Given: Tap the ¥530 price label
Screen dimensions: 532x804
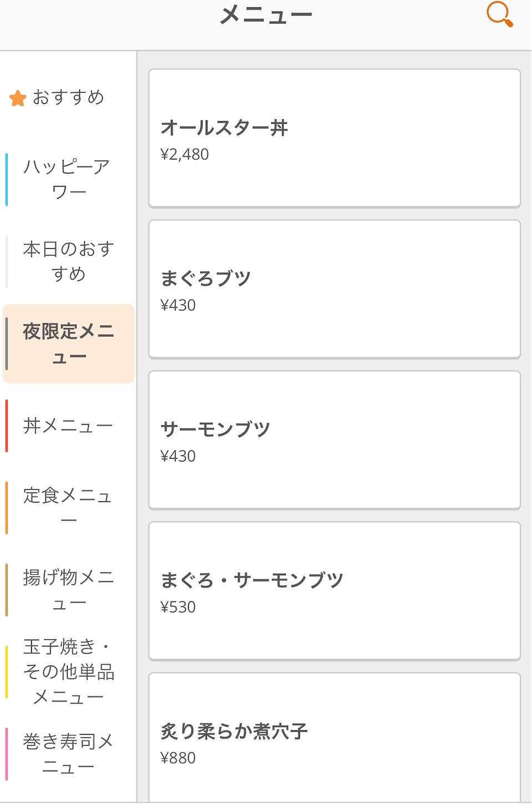Looking at the screenshot, I should 178,607.
